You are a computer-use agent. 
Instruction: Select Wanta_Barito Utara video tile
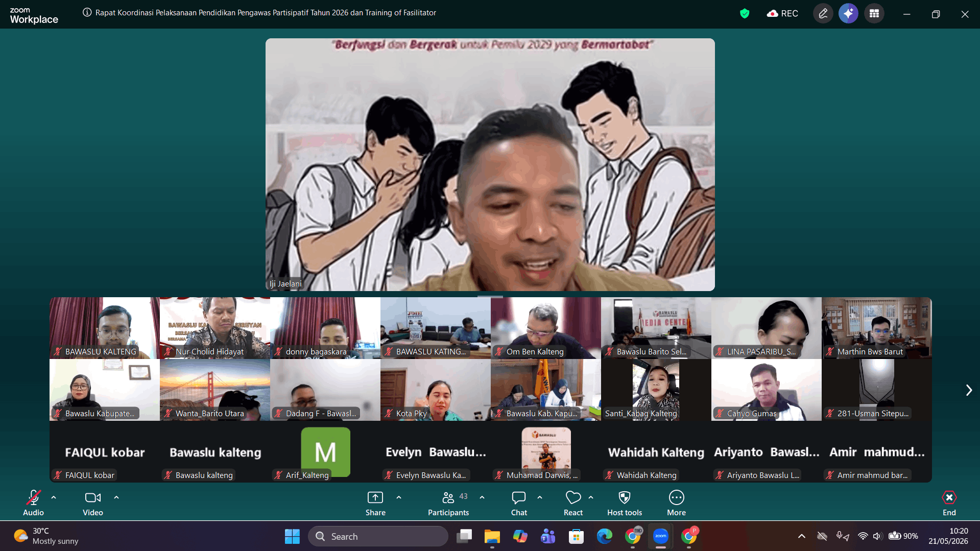pos(215,390)
